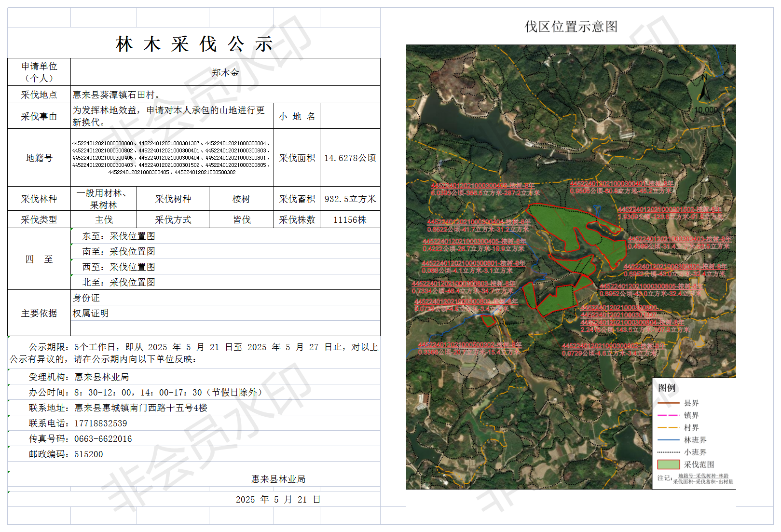Select the cell 惠来县葵潭镇石田村。
Viewport: 781px width, 532px height.
pos(225,95)
